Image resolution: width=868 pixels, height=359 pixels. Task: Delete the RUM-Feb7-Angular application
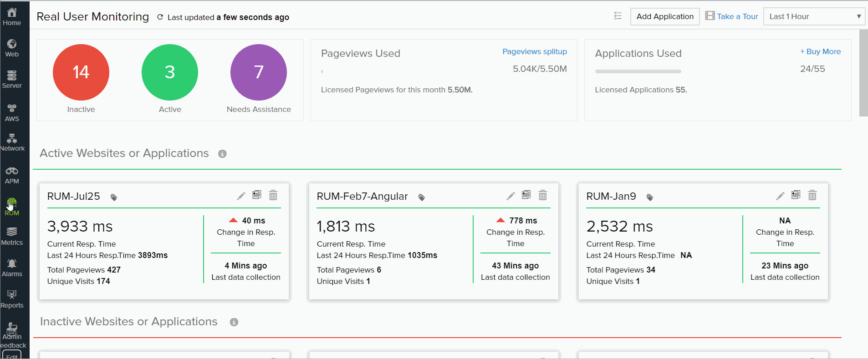[543, 195]
